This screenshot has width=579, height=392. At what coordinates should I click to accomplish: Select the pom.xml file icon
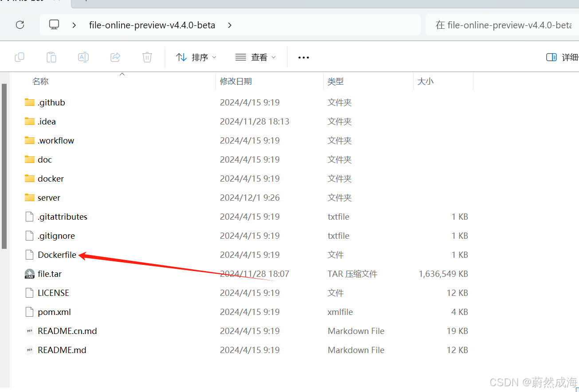click(30, 312)
